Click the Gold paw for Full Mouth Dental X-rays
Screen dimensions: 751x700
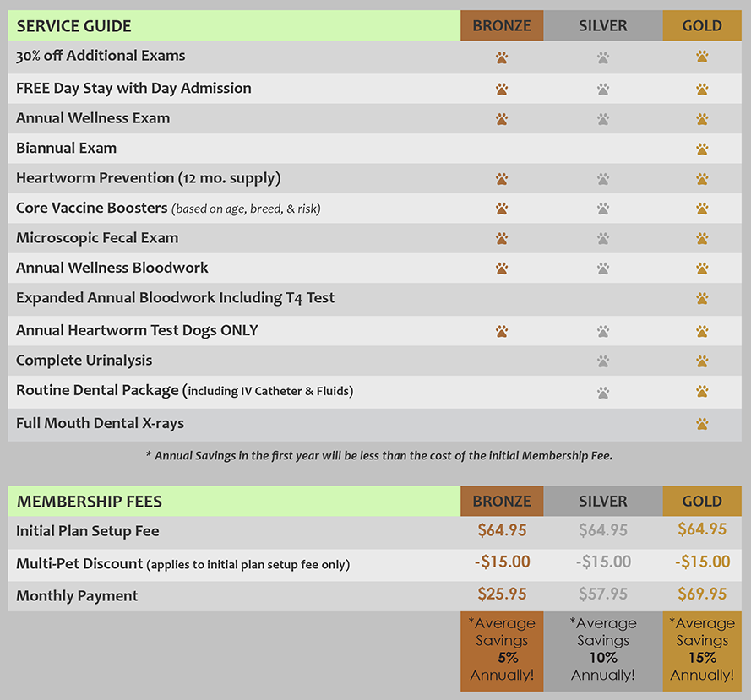coord(702,424)
